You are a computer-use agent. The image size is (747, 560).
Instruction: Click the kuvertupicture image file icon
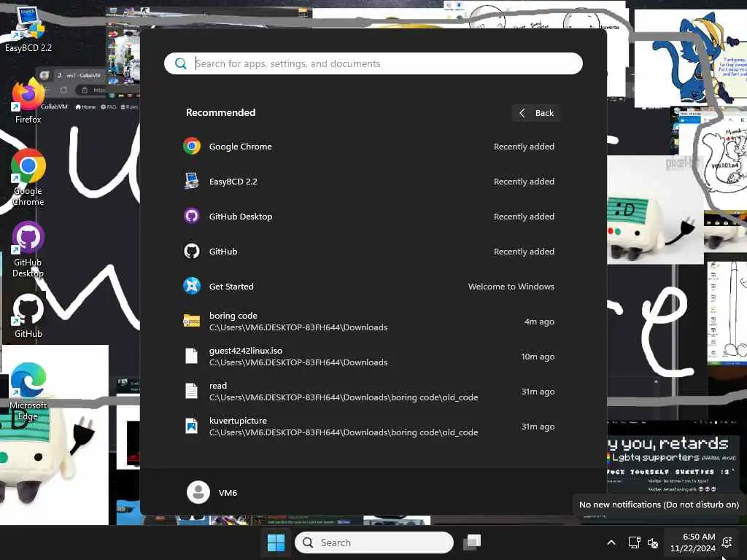192,426
